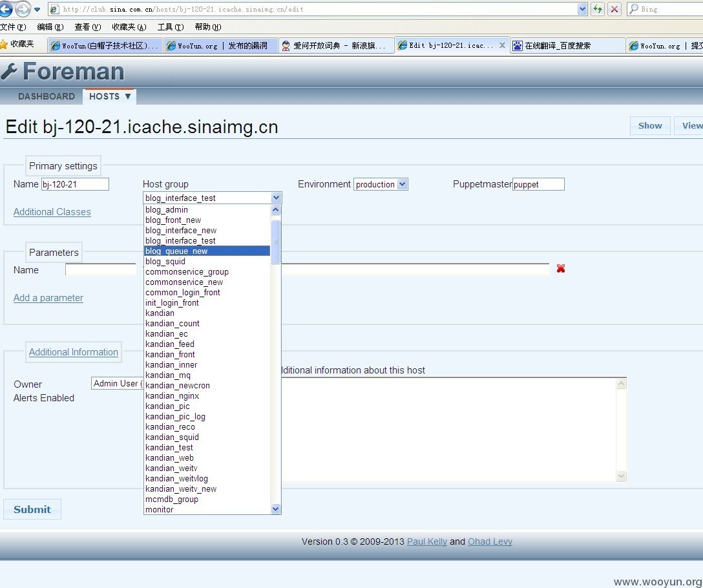Click the Bing search magnifier icon
This screenshot has height=588, width=703.
click(x=634, y=9)
